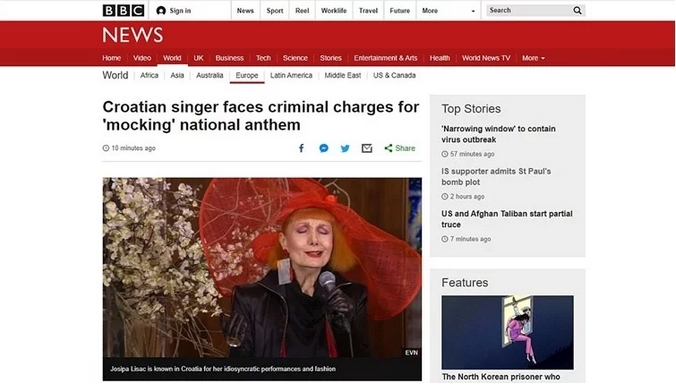This screenshot has width=676, height=391.
Task: Share article by email icon
Action: [367, 148]
